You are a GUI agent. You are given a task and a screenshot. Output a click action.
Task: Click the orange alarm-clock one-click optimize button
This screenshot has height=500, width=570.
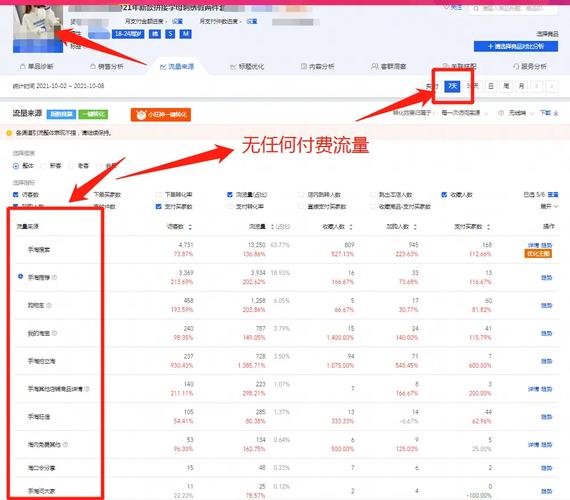tap(161, 115)
